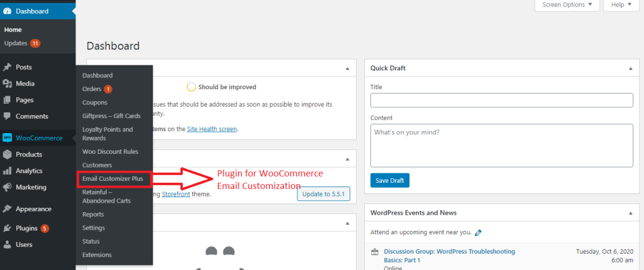Select Orders in the WooCommerce submenu

[92, 89]
